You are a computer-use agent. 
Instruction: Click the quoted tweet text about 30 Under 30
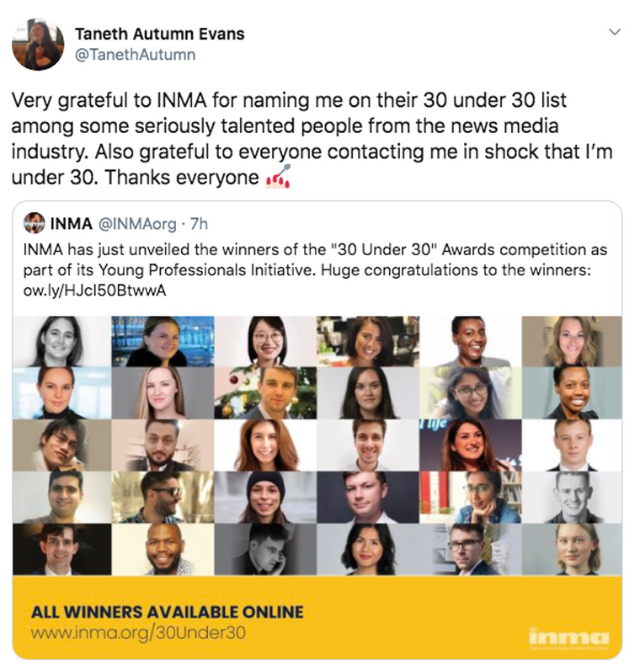[x=315, y=270]
